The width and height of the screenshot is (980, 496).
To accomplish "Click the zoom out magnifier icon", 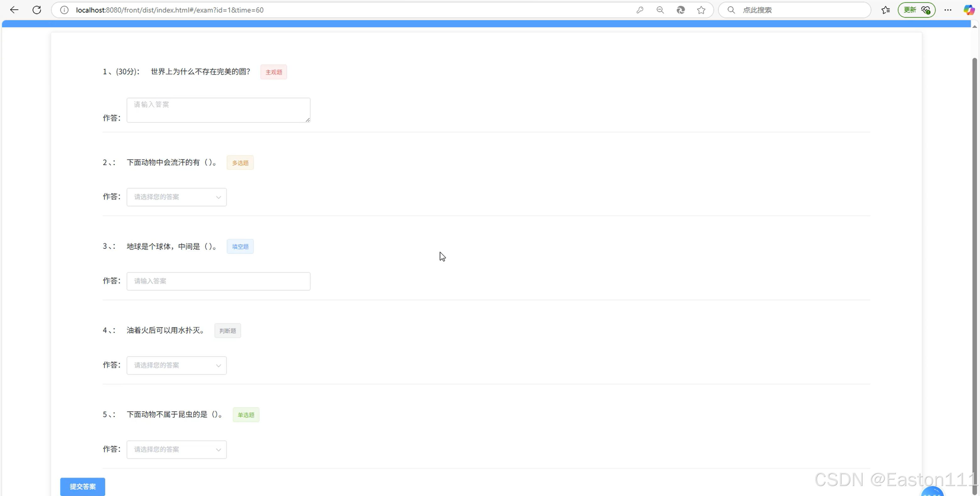I will (x=660, y=10).
